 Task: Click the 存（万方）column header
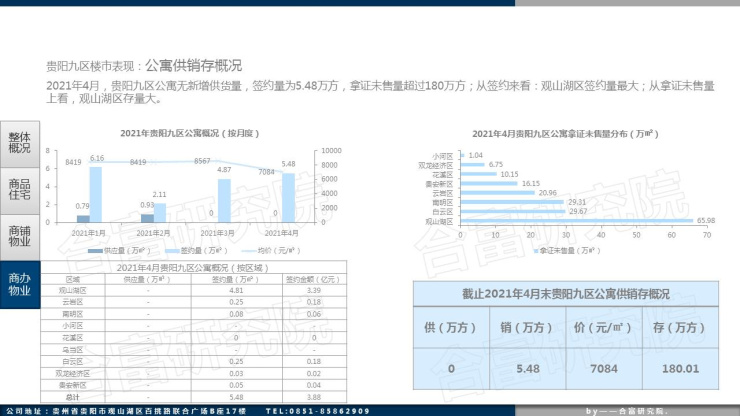click(x=679, y=327)
